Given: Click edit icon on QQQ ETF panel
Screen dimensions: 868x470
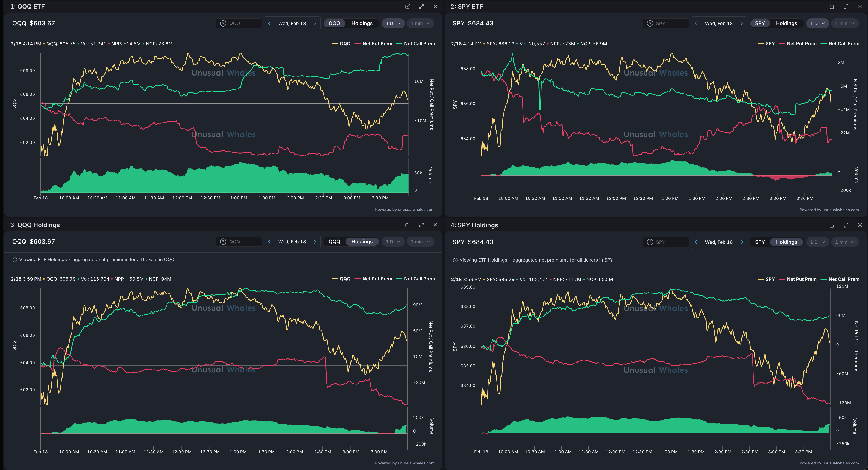Looking at the screenshot, I should click(407, 6).
